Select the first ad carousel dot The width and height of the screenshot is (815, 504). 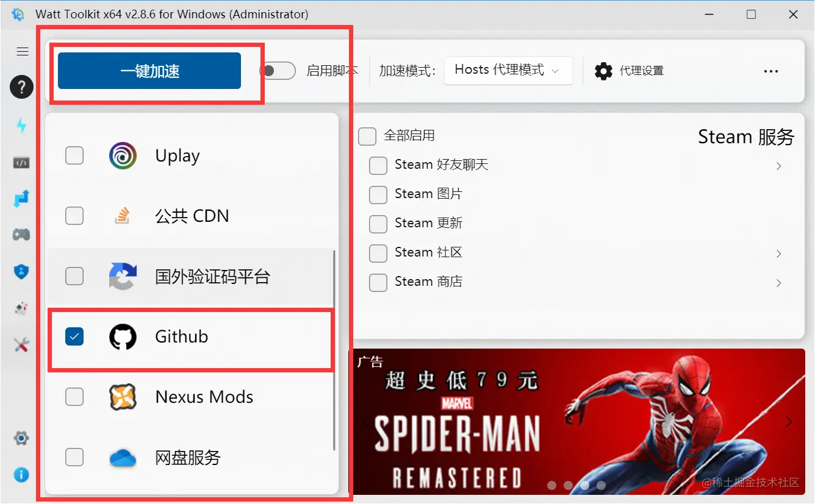(x=552, y=486)
